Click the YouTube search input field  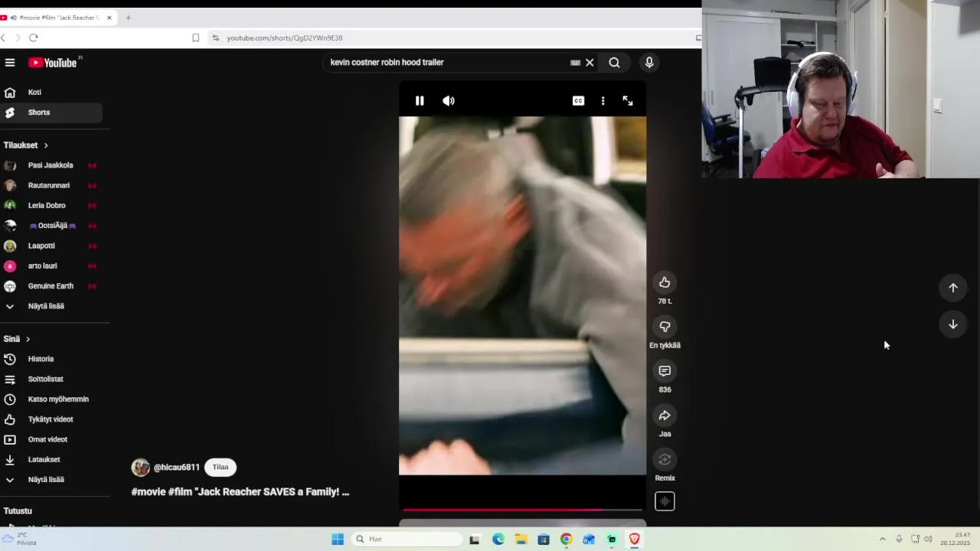tap(448, 63)
